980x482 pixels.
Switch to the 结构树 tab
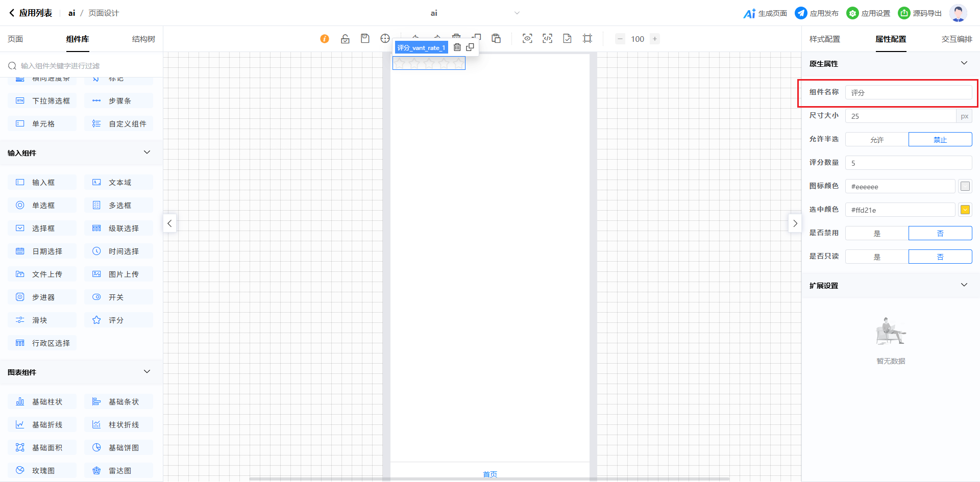[x=143, y=39]
